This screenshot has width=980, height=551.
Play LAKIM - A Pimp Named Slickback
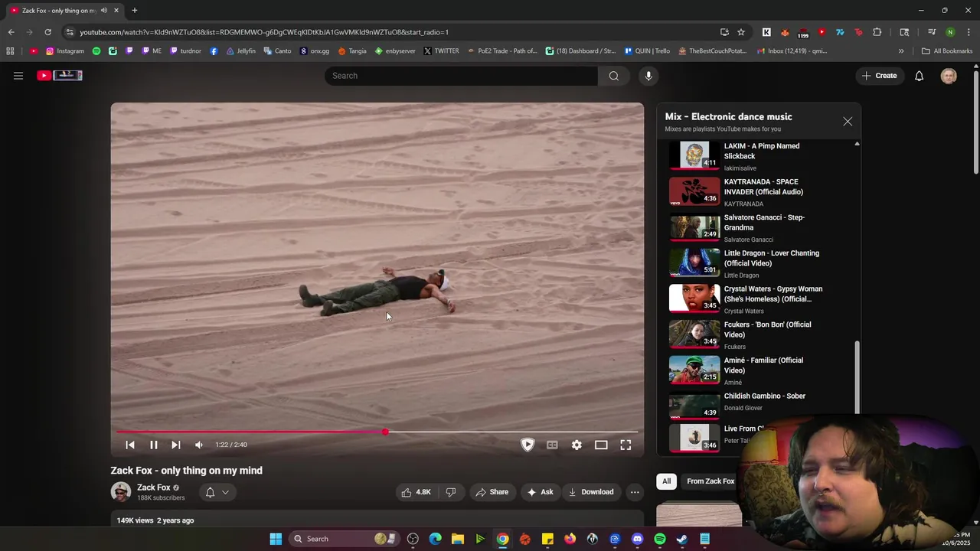tap(761, 156)
